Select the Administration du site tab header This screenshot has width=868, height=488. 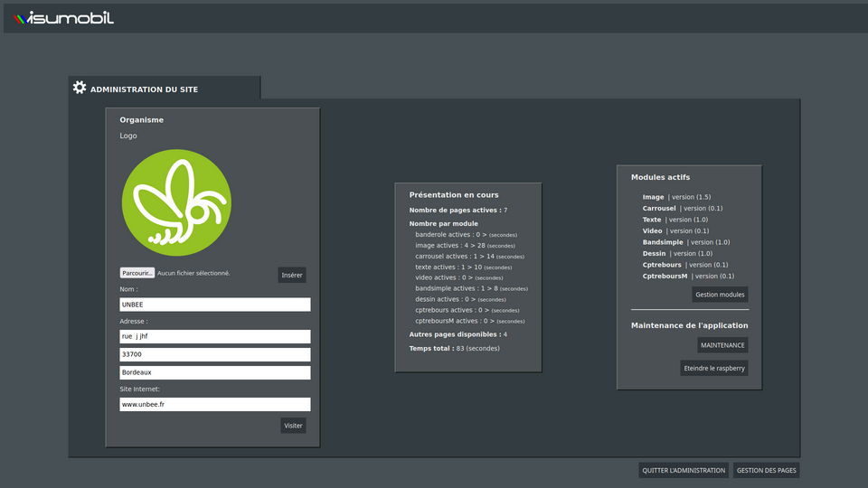[144, 89]
